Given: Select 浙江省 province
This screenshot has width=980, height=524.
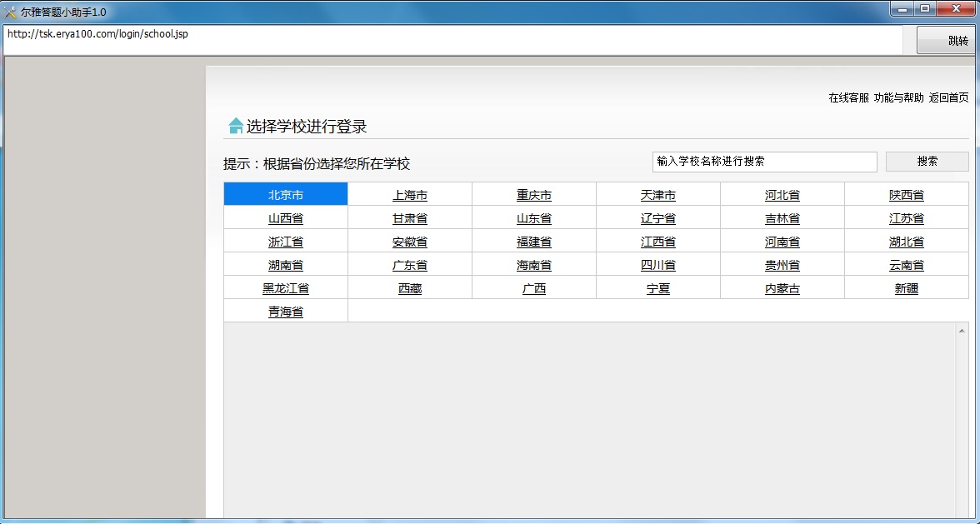Looking at the screenshot, I should tap(285, 242).
